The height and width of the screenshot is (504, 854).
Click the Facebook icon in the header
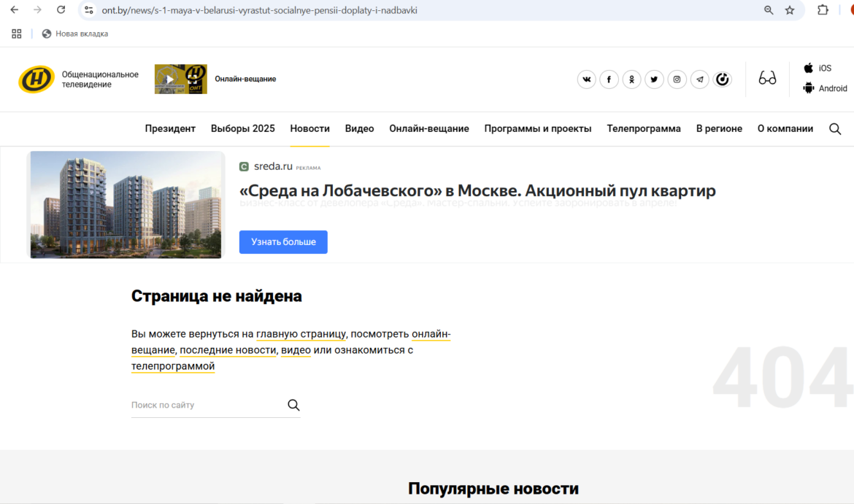click(609, 79)
